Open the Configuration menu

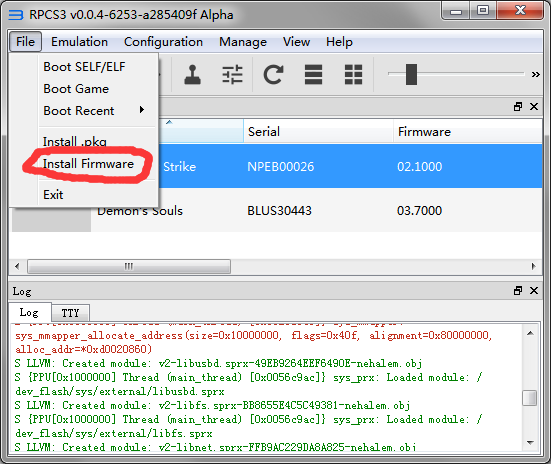pos(163,42)
